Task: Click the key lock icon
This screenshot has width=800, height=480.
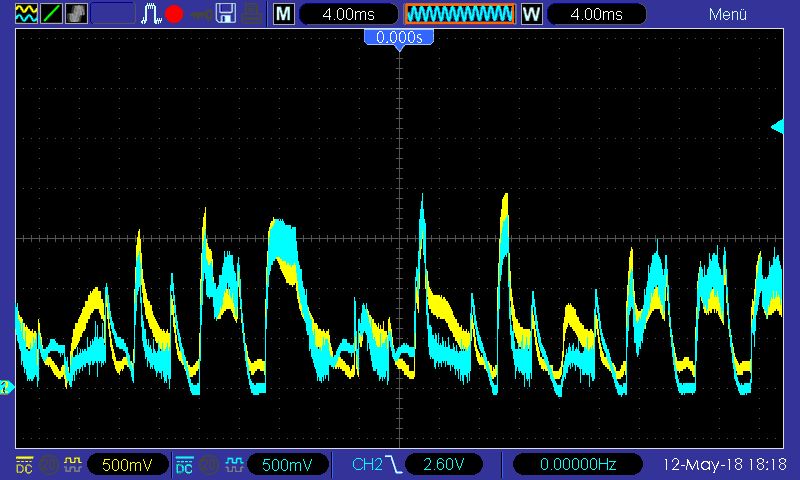Action: [201, 14]
